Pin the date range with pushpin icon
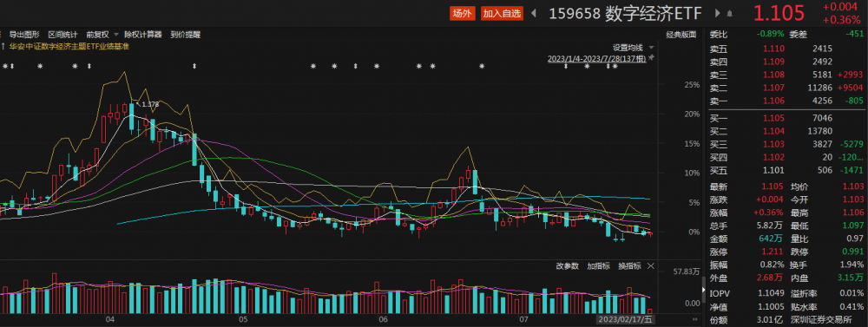 (x=651, y=57)
